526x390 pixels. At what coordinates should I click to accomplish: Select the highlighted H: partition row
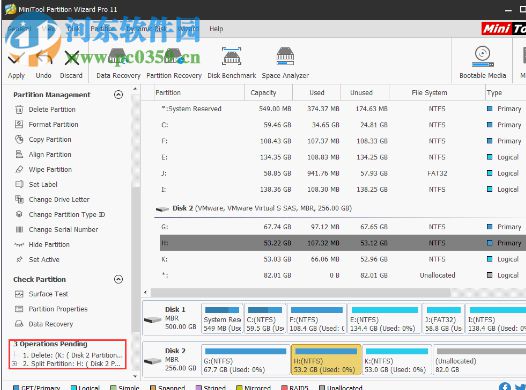coord(343,243)
